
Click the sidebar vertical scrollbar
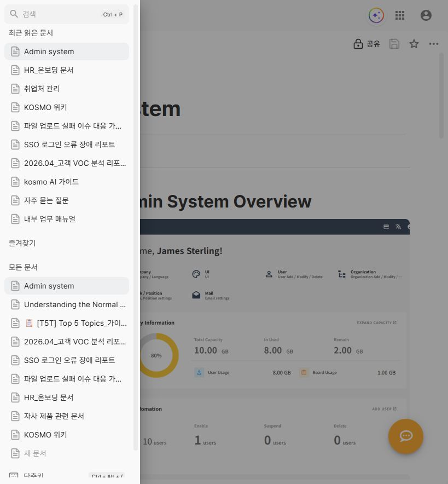coord(135,227)
